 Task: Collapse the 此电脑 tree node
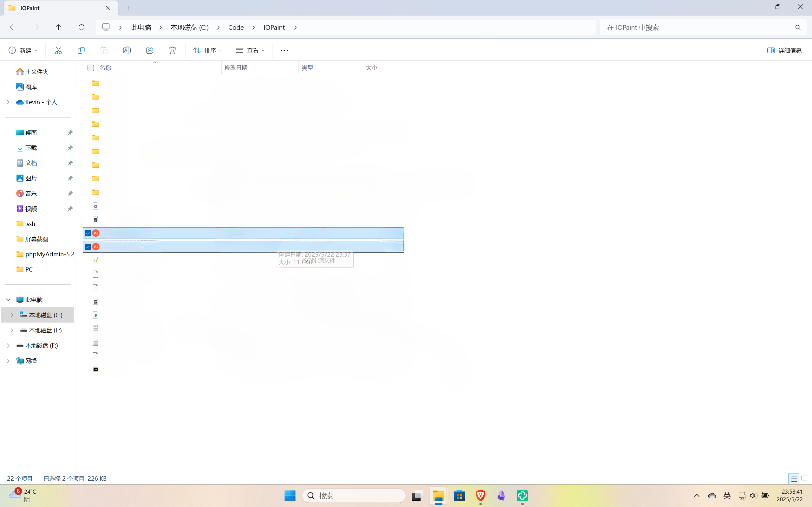[x=8, y=299]
